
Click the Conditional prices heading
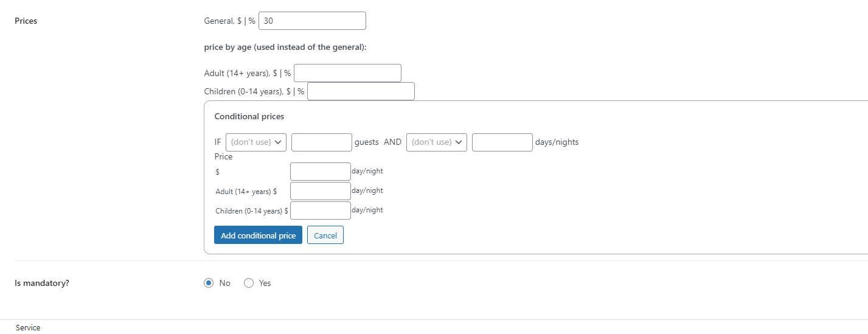point(249,117)
